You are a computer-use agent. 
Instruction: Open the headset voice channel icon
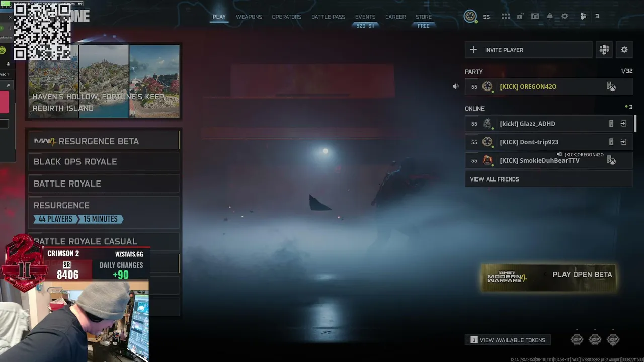click(535, 16)
